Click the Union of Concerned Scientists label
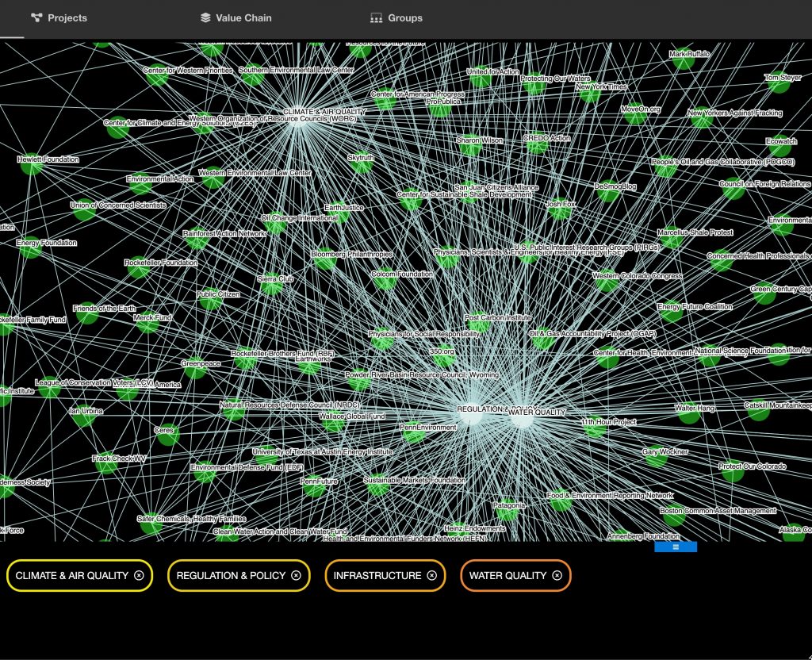The height and width of the screenshot is (660, 812). (x=118, y=205)
